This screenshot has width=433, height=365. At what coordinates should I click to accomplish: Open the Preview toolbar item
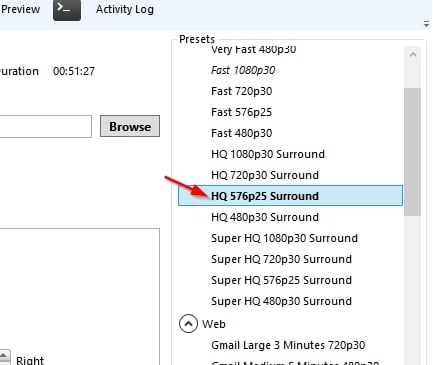tap(20, 9)
